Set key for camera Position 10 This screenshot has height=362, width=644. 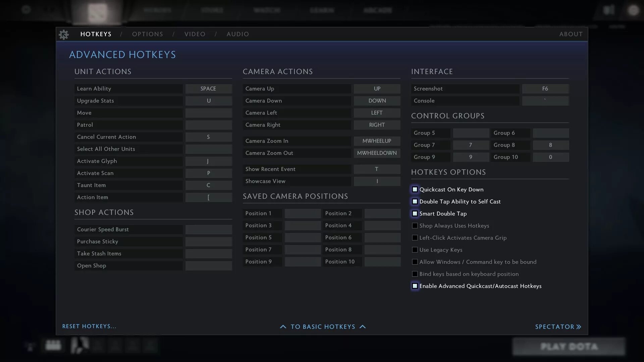point(382,262)
